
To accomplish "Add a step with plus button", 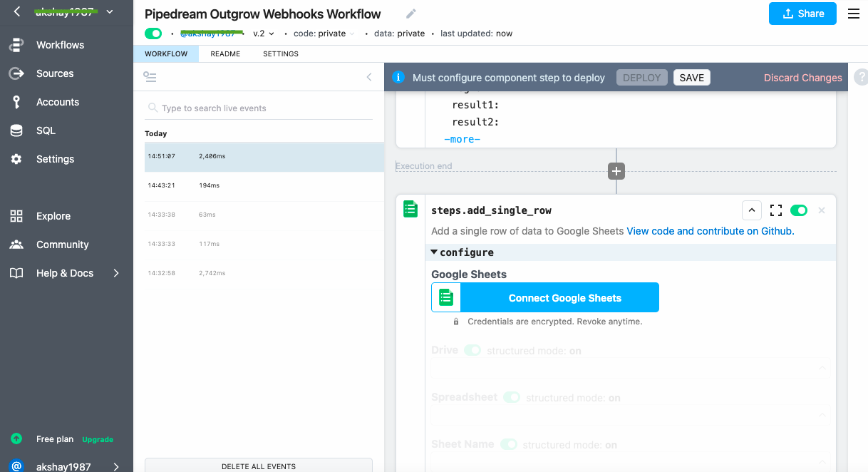I will point(616,171).
